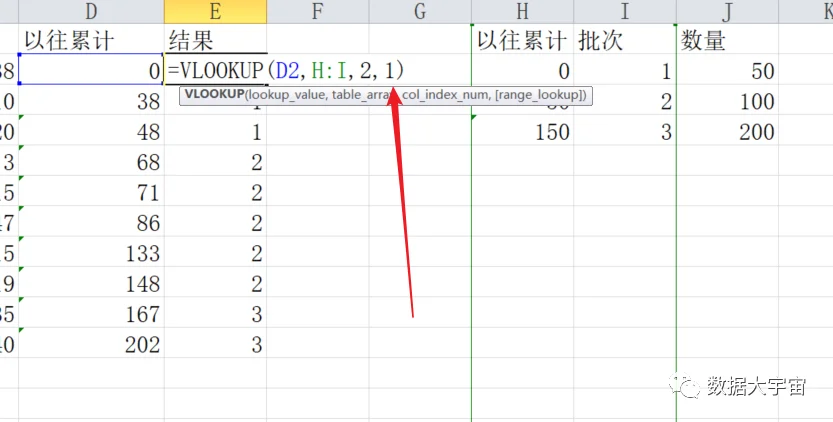Select the 以往累计 header cell in column H
Viewport: 833px width, 422px height.
(x=522, y=39)
